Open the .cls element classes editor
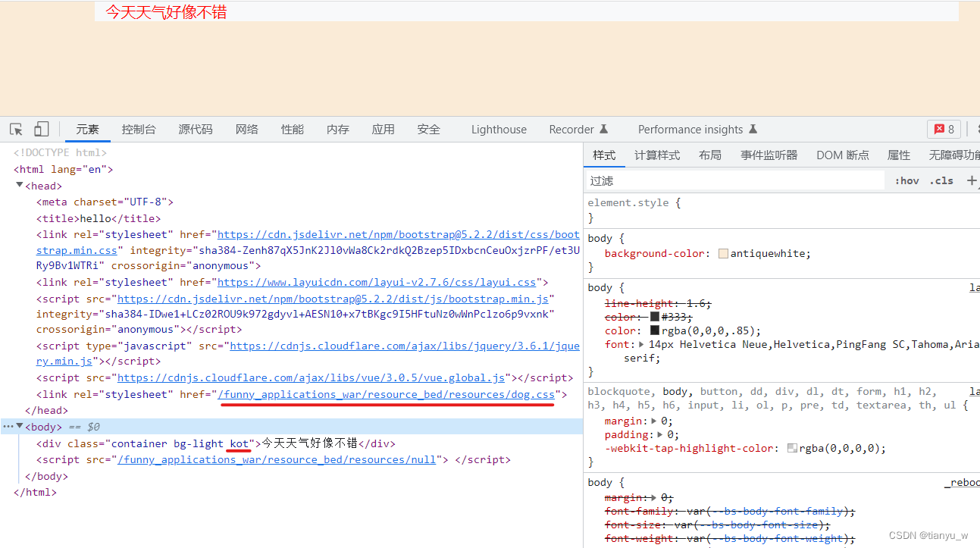 coord(941,180)
